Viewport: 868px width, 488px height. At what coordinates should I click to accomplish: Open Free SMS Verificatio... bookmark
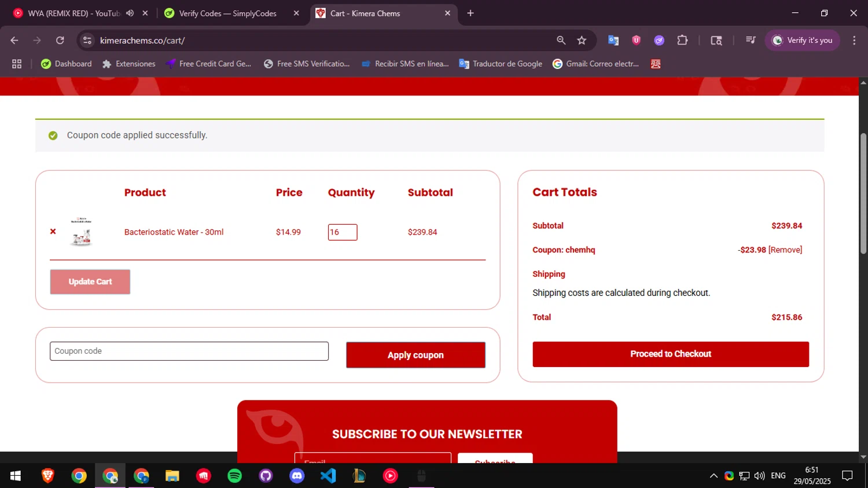307,64
